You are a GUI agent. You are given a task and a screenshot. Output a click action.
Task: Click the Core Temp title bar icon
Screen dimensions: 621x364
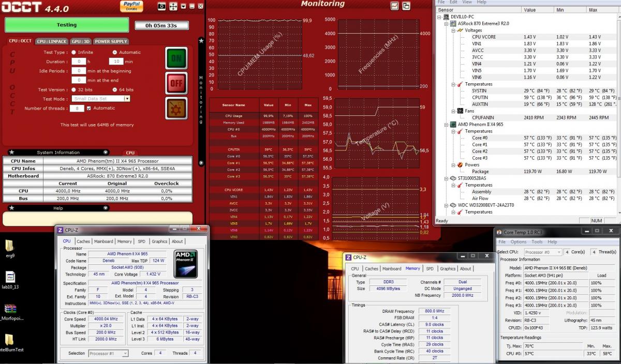tap(499, 232)
